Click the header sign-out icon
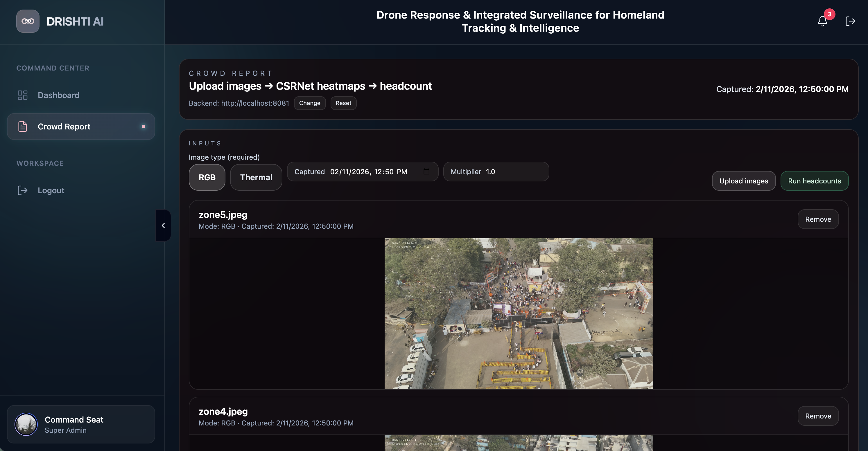The image size is (868, 451). [x=850, y=21]
